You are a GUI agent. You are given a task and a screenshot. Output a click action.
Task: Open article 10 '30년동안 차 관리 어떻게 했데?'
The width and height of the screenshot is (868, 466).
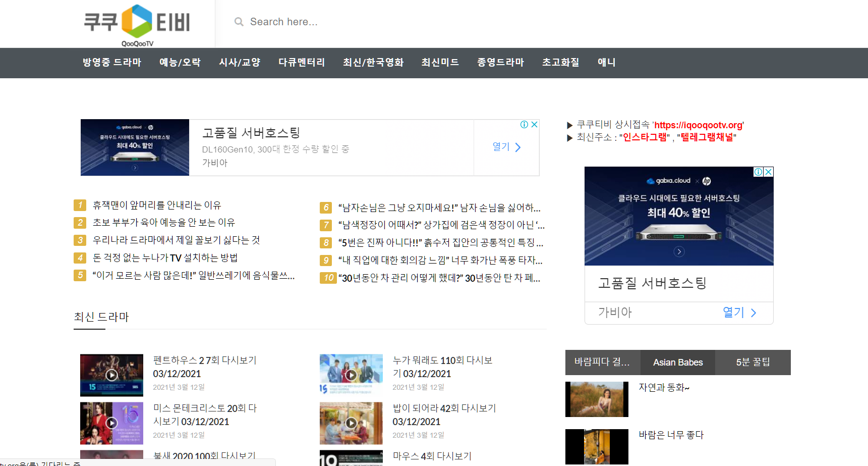pos(439,278)
